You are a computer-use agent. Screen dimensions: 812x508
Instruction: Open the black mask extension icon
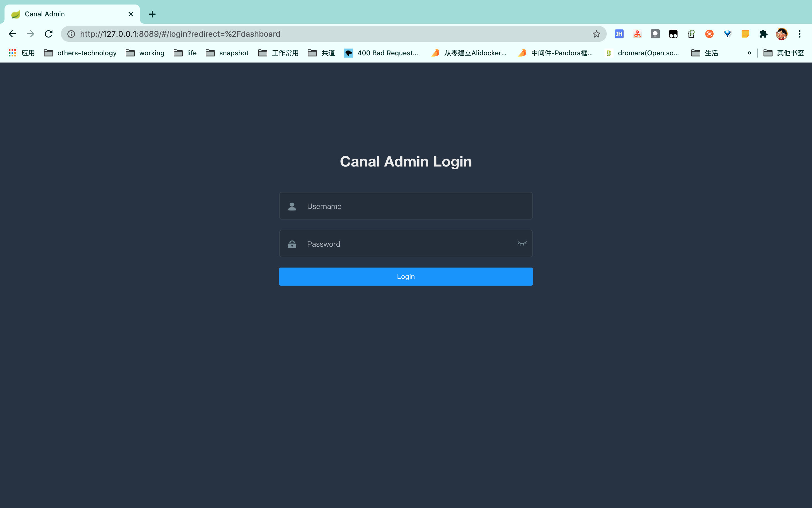pyautogui.click(x=673, y=34)
